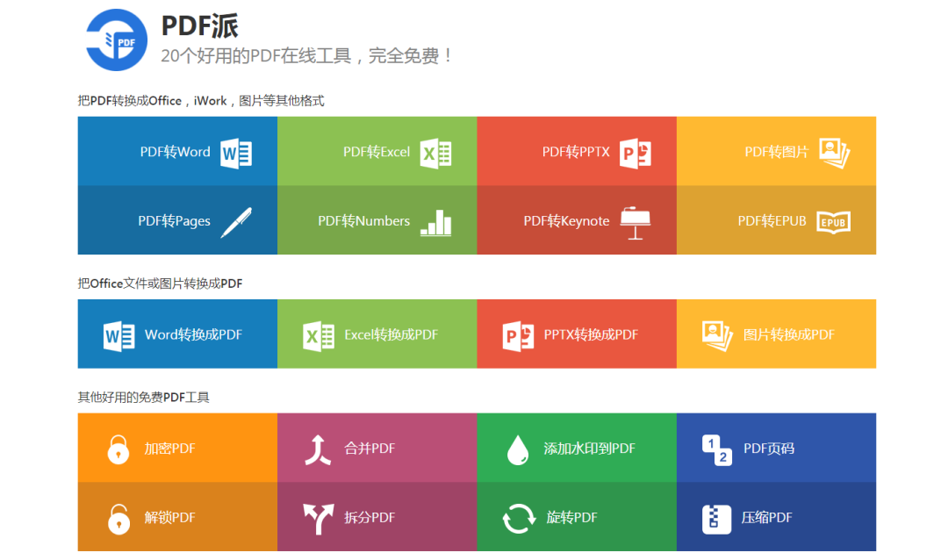Open the PDF转Pages tool
This screenshot has height=560, width=948.
(177, 220)
